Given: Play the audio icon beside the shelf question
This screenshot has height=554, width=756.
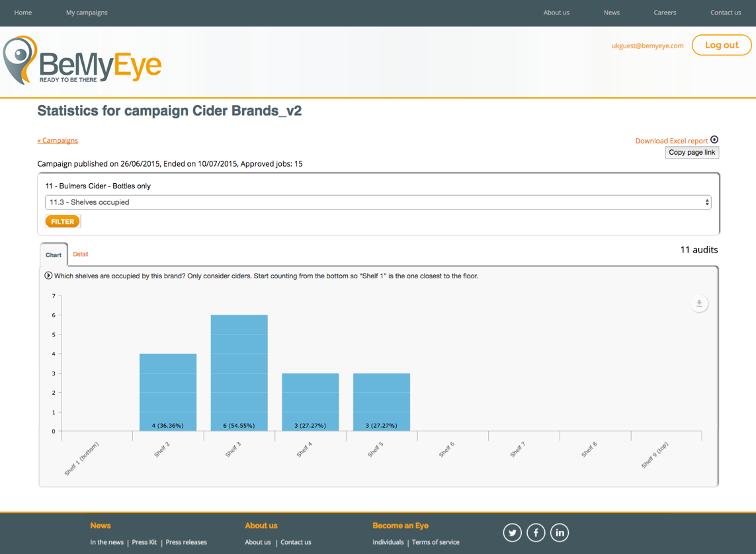Looking at the screenshot, I should (x=48, y=275).
